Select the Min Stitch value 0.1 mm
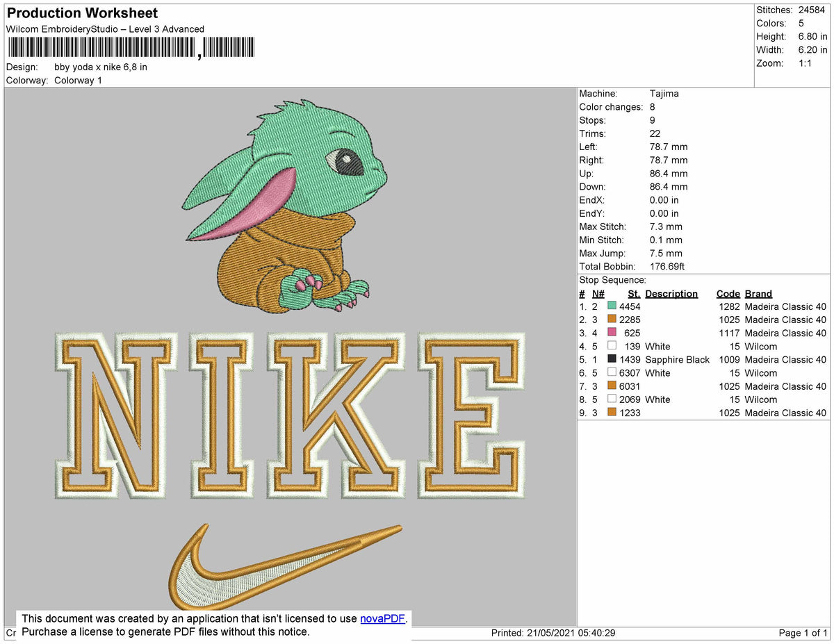 [x=666, y=240]
